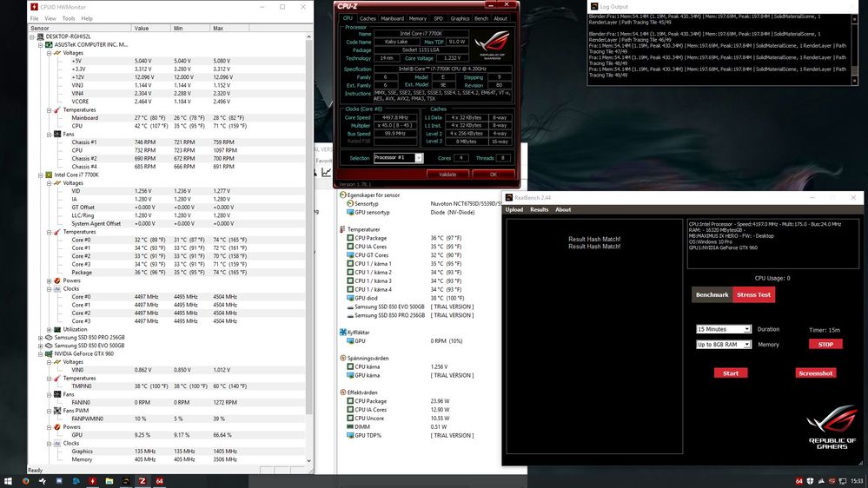Viewport: 868px width, 488px height.
Task: Click the monitor icon beside GPU diod row
Action: (x=350, y=298)
